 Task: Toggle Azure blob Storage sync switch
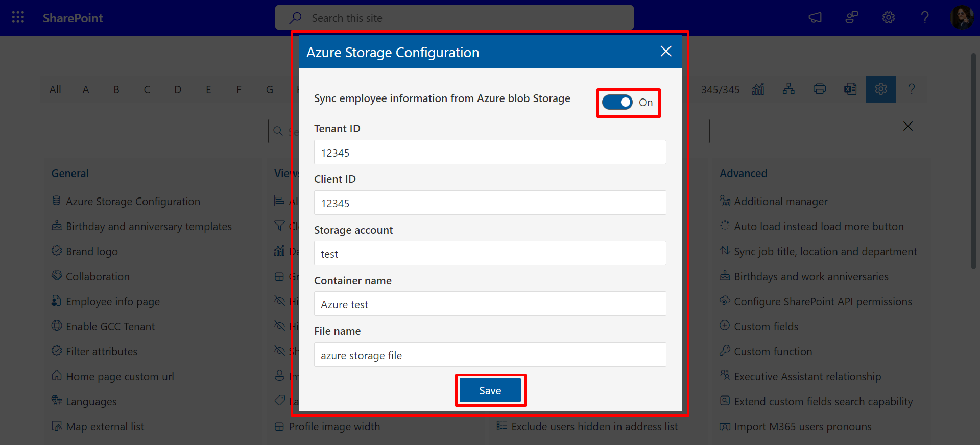(617, 103)
